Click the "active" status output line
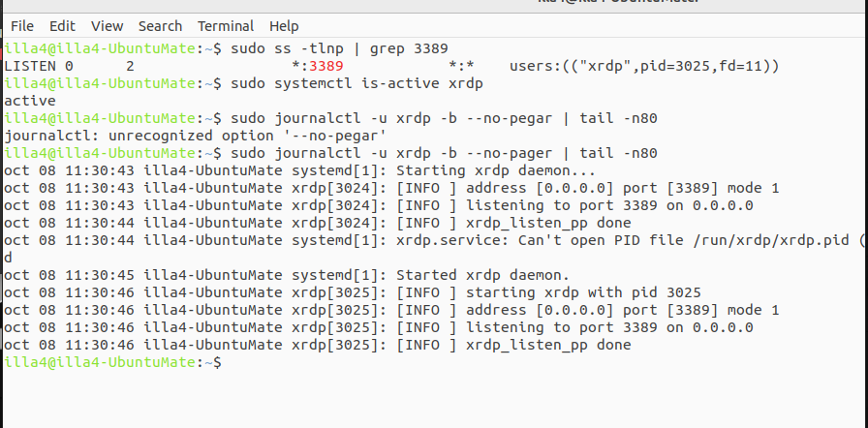Screen dimensions: 868x428 click(30, 101)
